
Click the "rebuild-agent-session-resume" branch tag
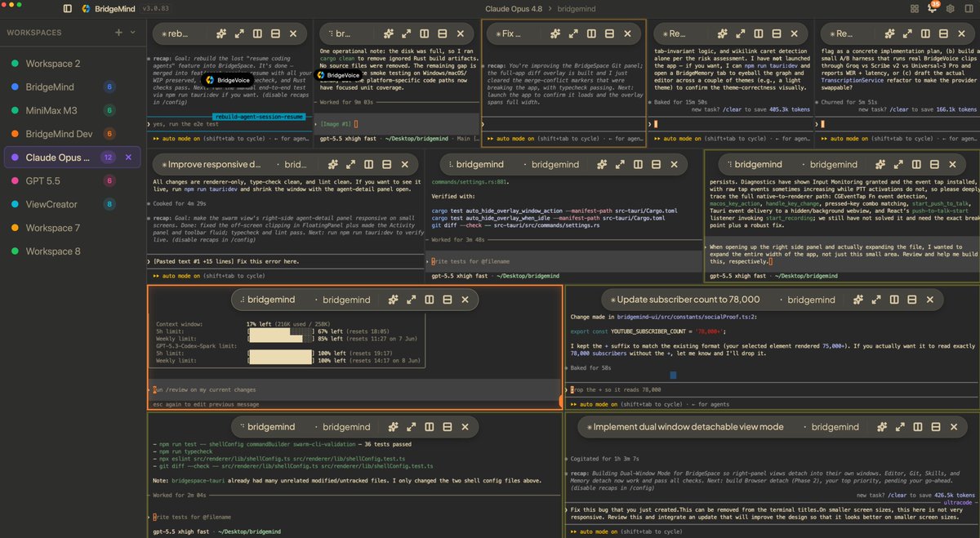point(259,118)
